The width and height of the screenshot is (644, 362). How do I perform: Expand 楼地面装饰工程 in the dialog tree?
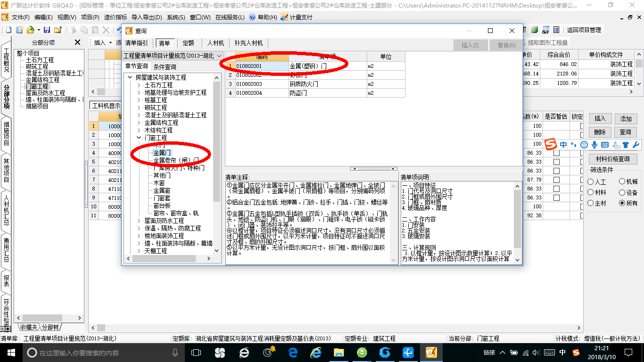point(139,236)
